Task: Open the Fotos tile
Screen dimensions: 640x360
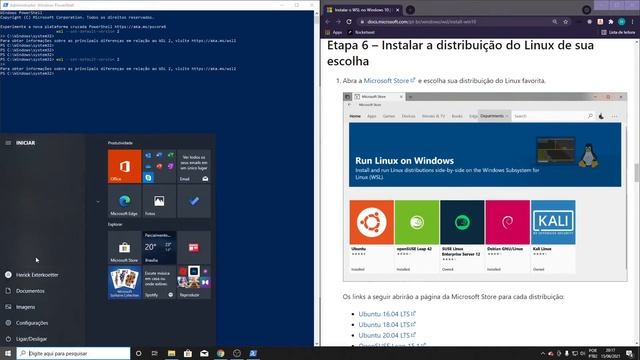Action: (x=159, y=201)
